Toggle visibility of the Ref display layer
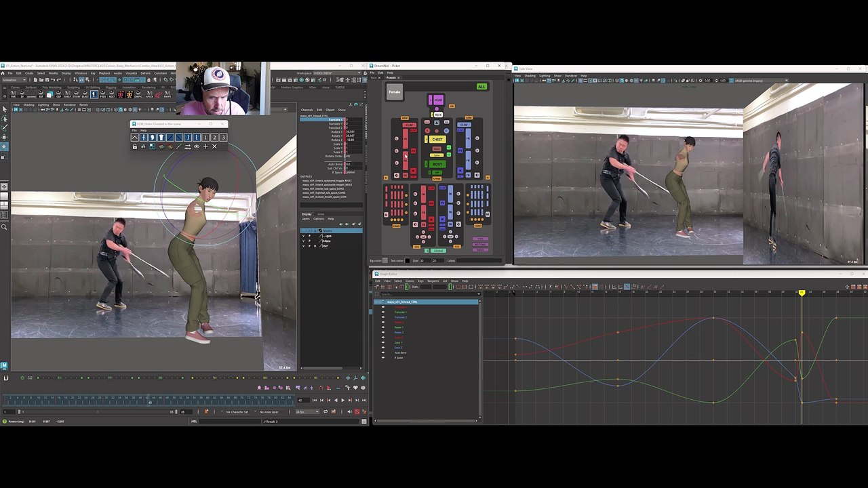Image resolution: width=868 pixels, height=488 pixels. (x=303, y=245)
